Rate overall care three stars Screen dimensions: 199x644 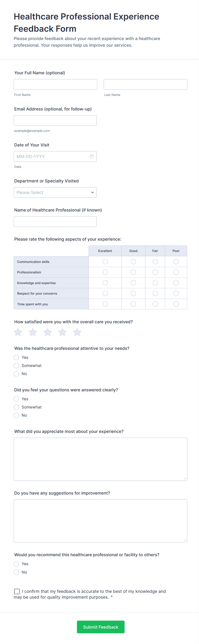(48, 332)
